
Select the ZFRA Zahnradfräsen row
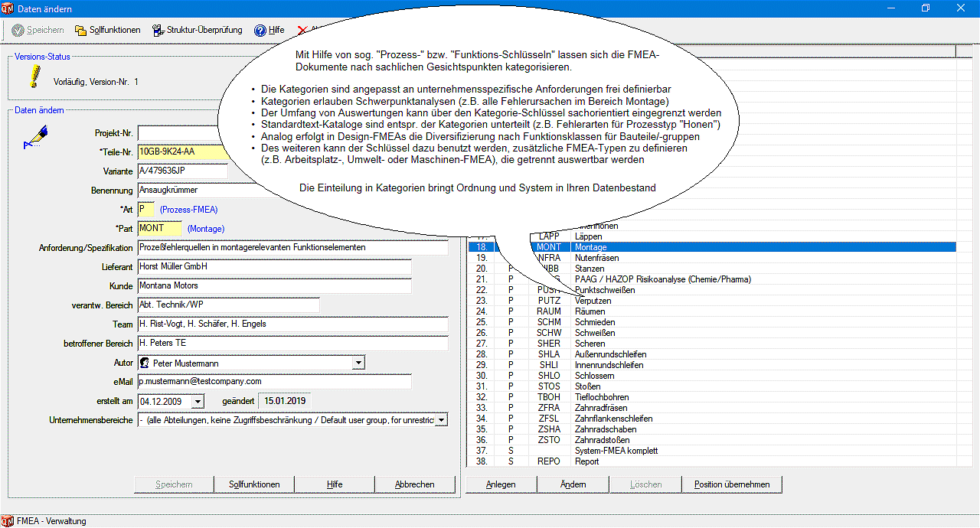pos(711,408)
